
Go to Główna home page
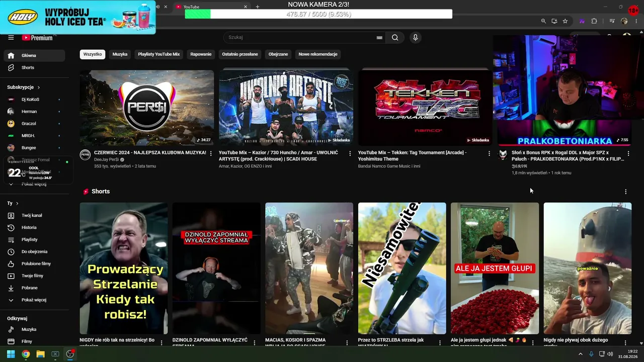tap(34, 55)
